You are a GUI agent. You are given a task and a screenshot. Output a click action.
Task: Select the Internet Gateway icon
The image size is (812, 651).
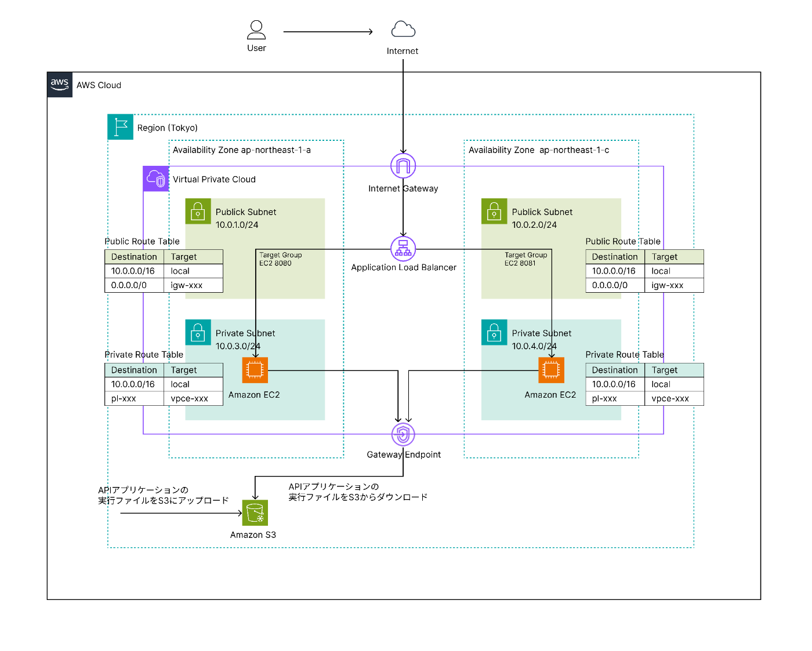[x=403, y=166]
